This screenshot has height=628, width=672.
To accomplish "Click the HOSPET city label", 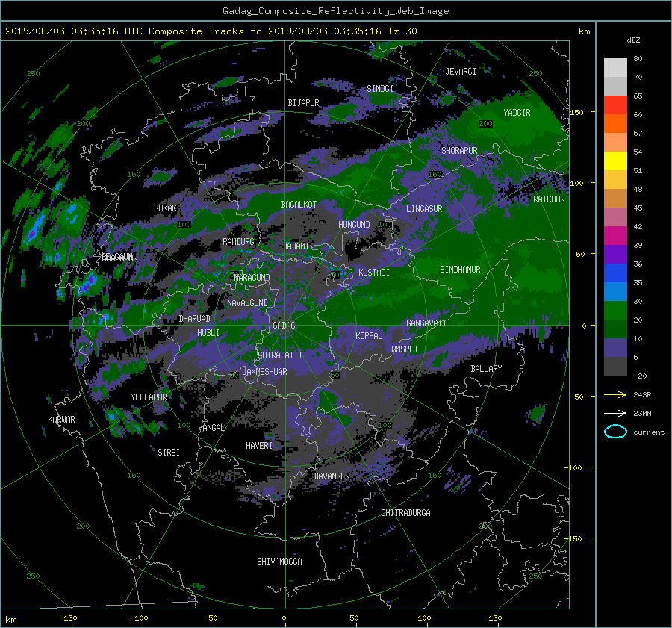I will tap(405, 349).
